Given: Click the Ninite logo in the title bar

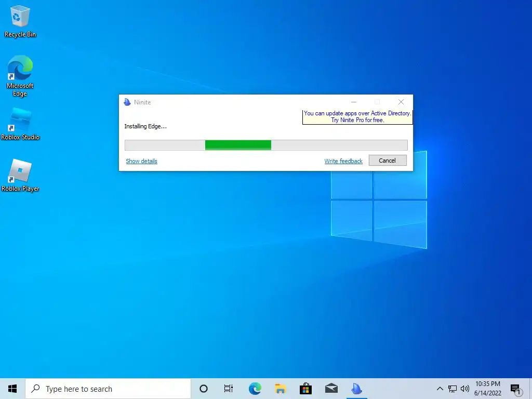Looking at the screenshot, I should tap(127, 102).
